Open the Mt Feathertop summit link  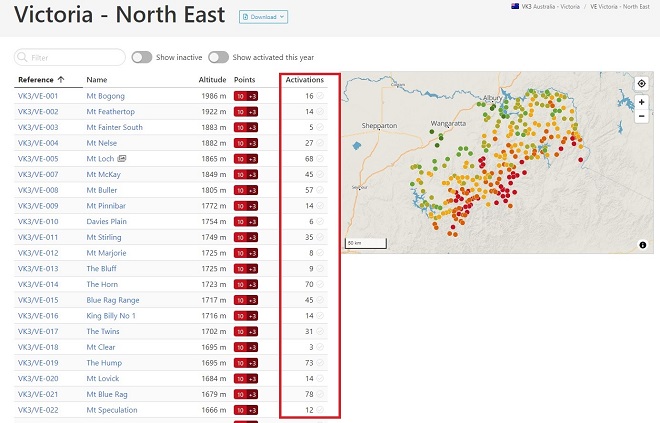pos(110,112)
